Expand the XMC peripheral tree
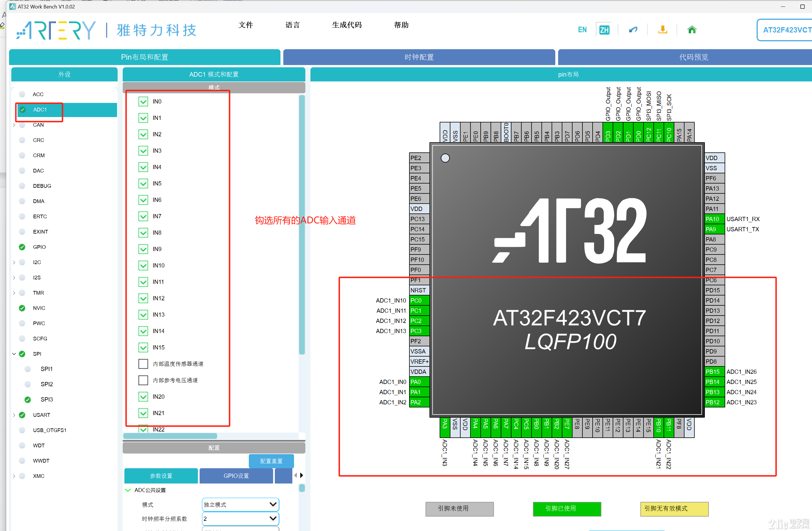The height and width of the screenshot is (531, 812). (x=14, y=476)
